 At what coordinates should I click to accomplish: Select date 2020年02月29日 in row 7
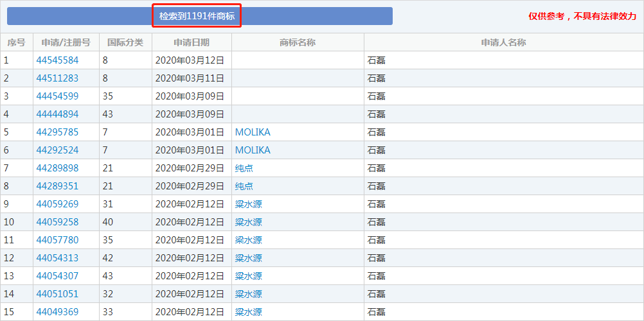190,168
